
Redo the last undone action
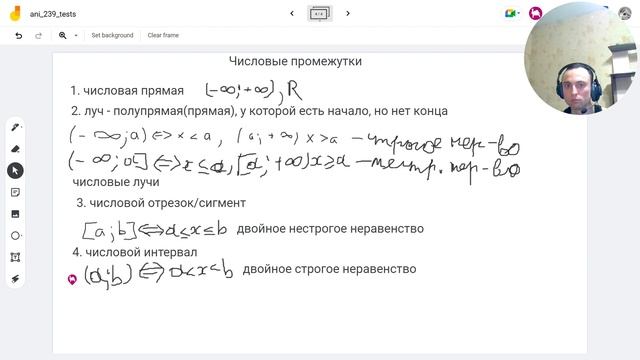point(38,36)
